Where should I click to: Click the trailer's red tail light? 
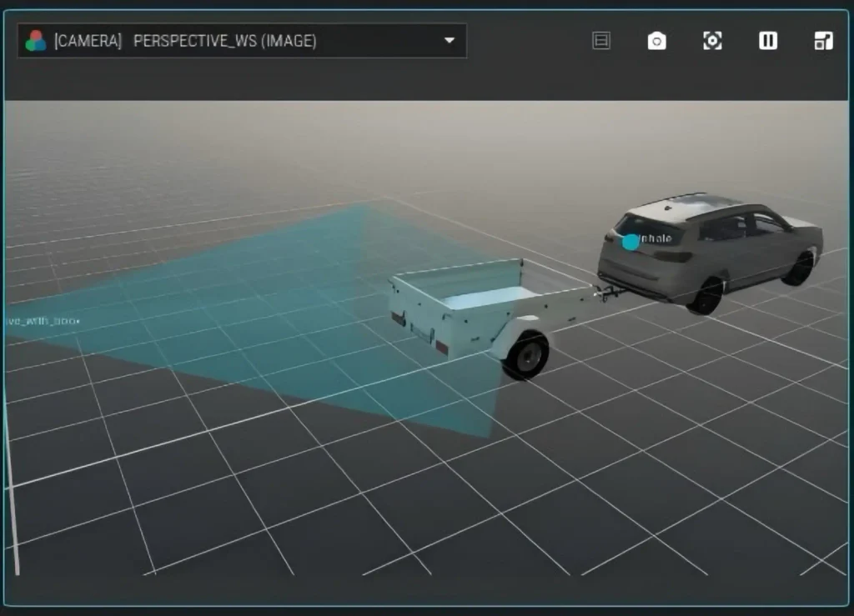442,347
